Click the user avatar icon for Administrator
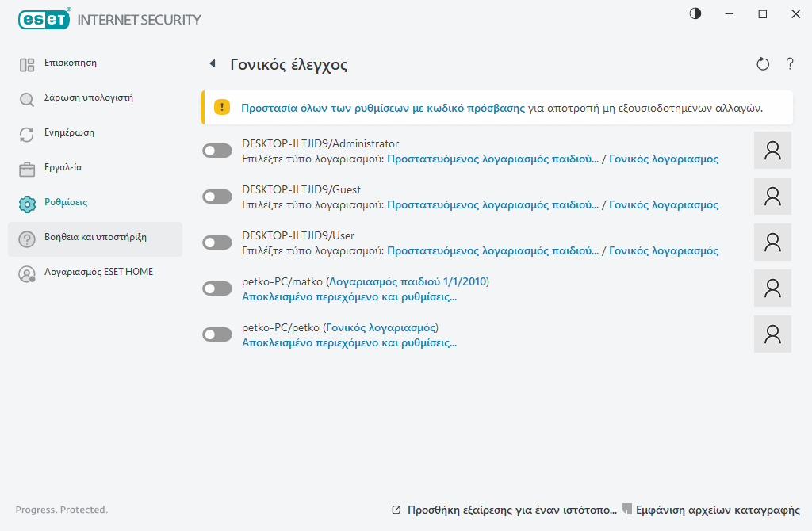 tap(772, 151)
